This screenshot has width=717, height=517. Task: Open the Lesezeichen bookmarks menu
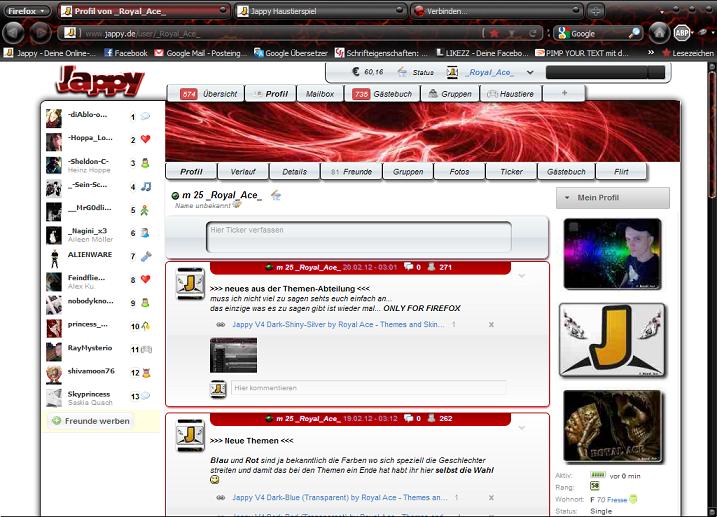687,53
